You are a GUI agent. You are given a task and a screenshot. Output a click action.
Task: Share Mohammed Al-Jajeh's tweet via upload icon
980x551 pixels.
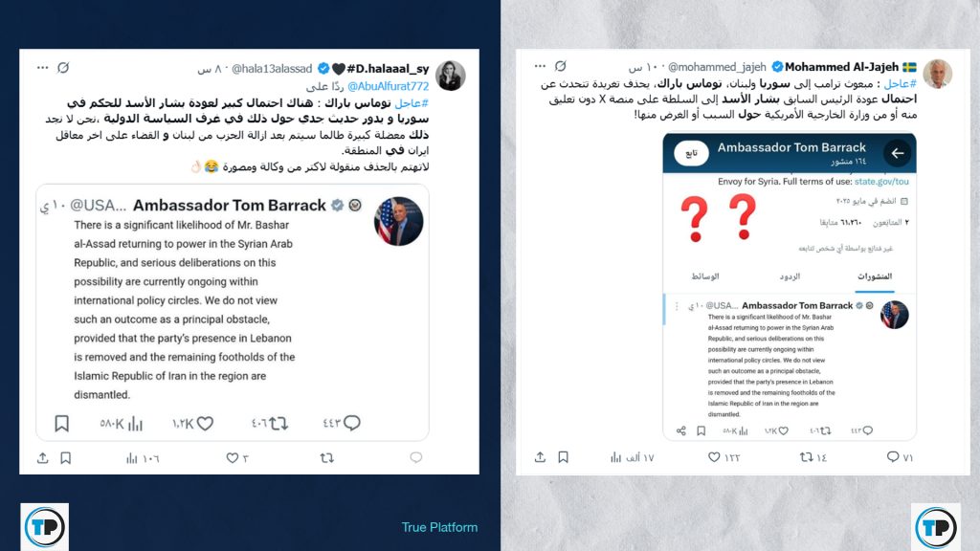(540, 457)
